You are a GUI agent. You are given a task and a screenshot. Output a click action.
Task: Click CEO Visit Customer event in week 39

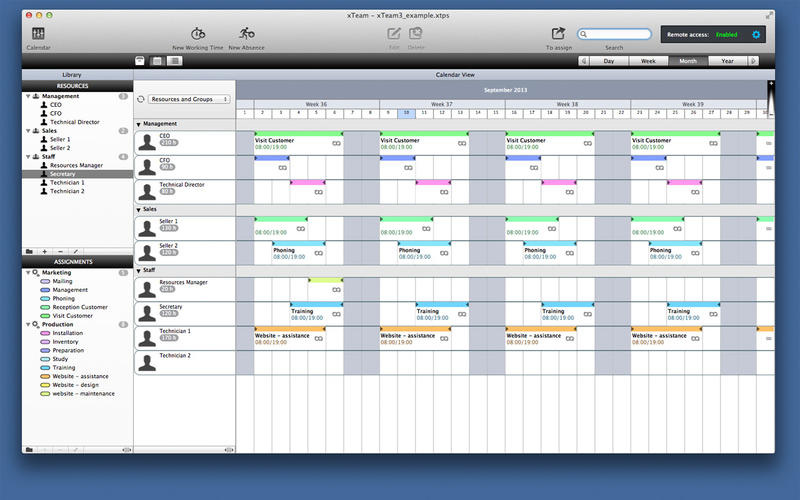click(x=675, y=143)
